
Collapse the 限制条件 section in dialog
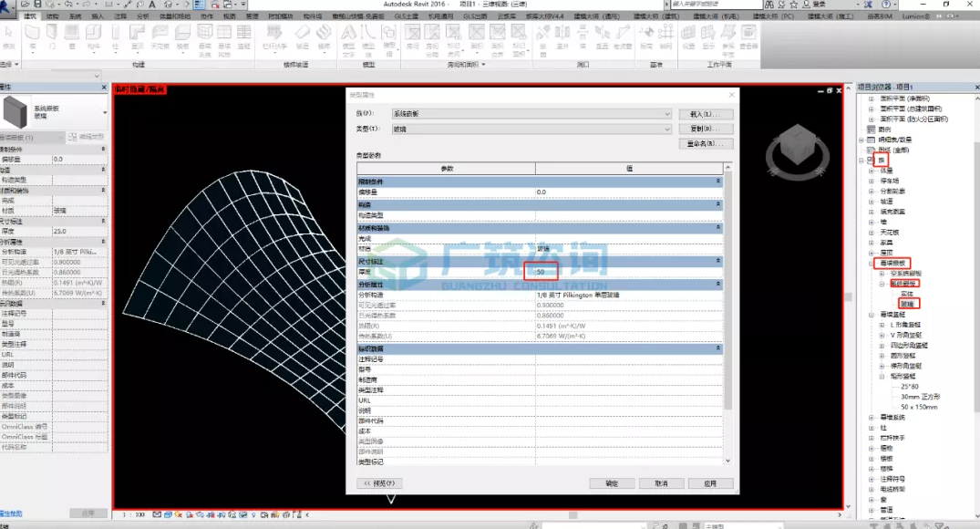pyautogui.click(x=717, y=182)
